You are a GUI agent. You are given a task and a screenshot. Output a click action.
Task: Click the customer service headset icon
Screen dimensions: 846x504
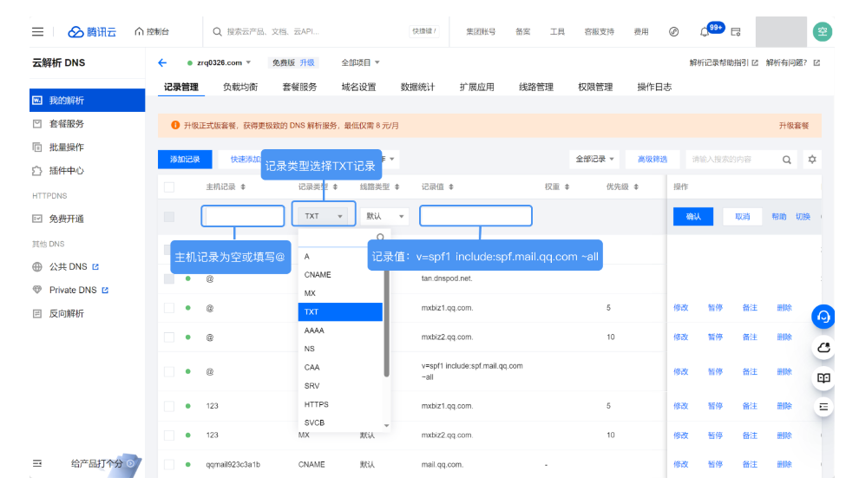point(823,317)
